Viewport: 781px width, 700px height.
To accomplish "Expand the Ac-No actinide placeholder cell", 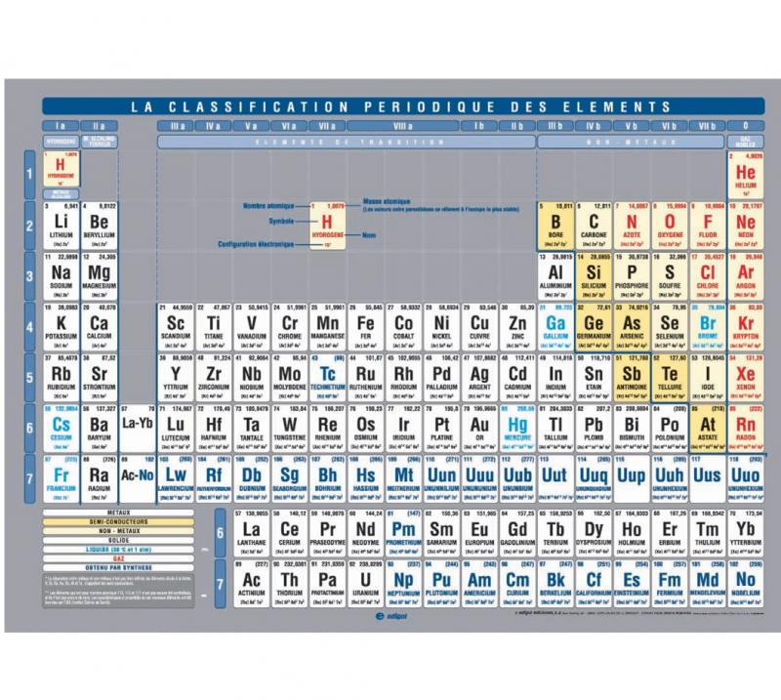I will pyautogui.click(x=137, y=475).
